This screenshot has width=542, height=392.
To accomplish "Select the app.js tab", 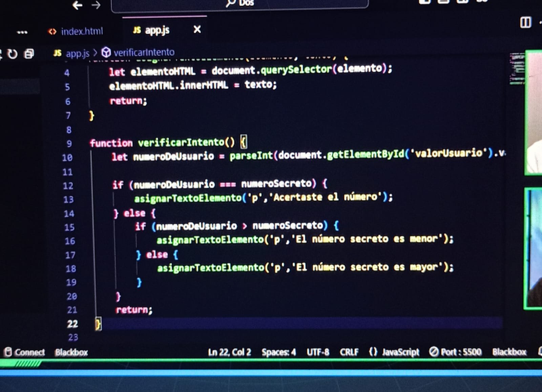I will (x=157, y=30).
